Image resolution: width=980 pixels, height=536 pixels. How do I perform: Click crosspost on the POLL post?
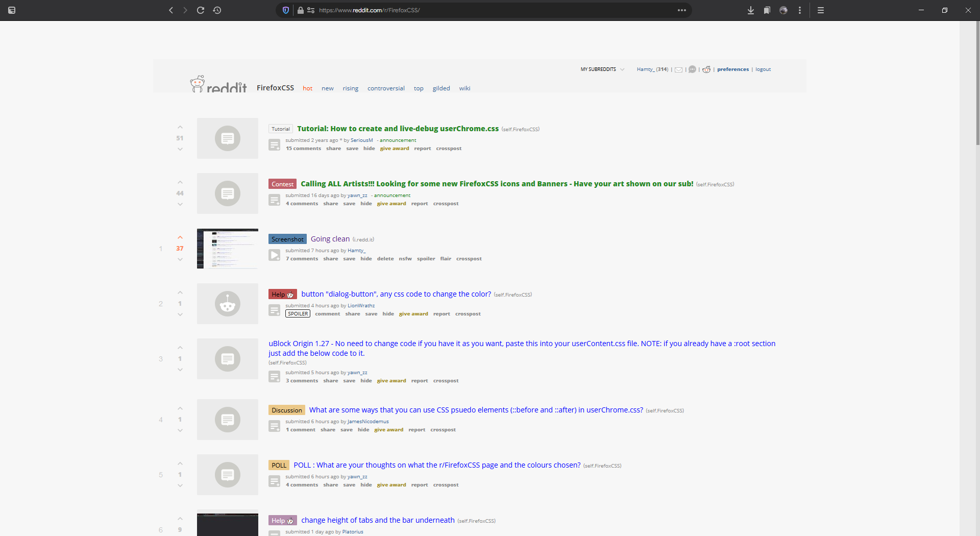pyautogui.click(x=446, y=485)
